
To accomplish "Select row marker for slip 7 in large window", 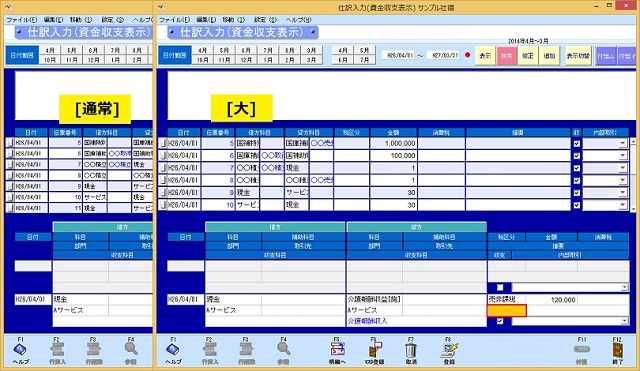I will pyautogui.click(x=163, y=168).
